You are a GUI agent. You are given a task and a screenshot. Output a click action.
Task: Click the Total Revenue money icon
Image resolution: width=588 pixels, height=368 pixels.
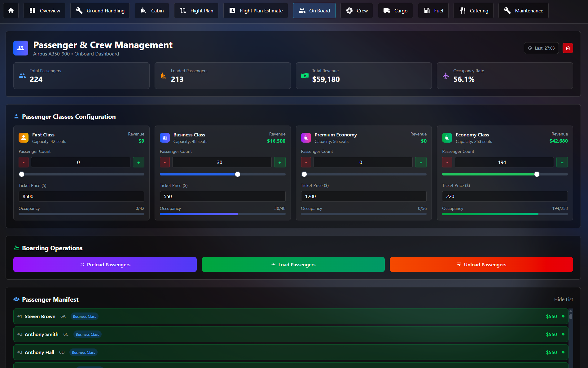[305, 76]
